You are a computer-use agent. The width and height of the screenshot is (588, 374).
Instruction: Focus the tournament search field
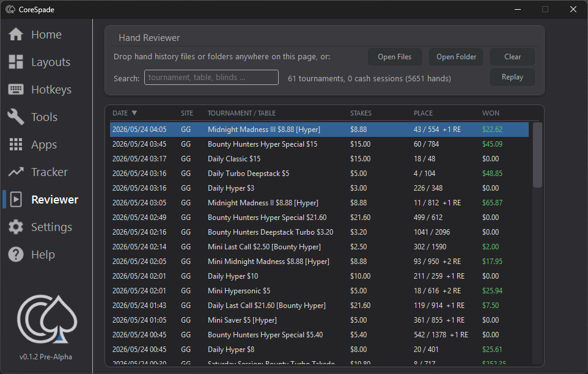click(211, 78)
